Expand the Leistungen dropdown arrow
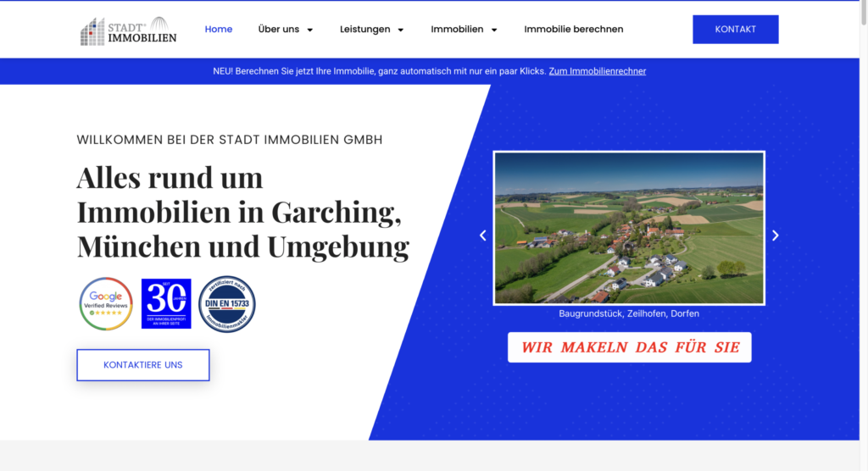This screenshot has width=868, height=471. [x=401, y=30]
